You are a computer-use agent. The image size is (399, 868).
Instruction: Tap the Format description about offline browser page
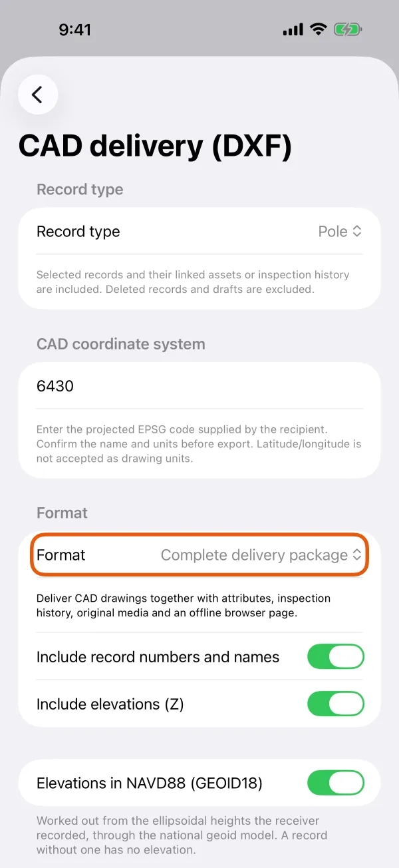[184, 606]
